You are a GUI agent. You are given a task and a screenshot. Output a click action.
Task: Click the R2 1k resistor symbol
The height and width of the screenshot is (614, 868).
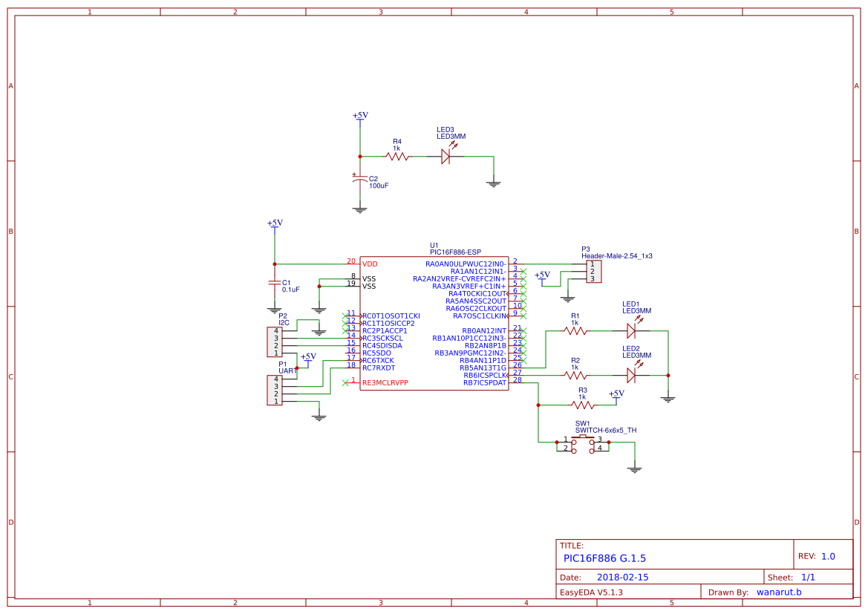(575, 376)
